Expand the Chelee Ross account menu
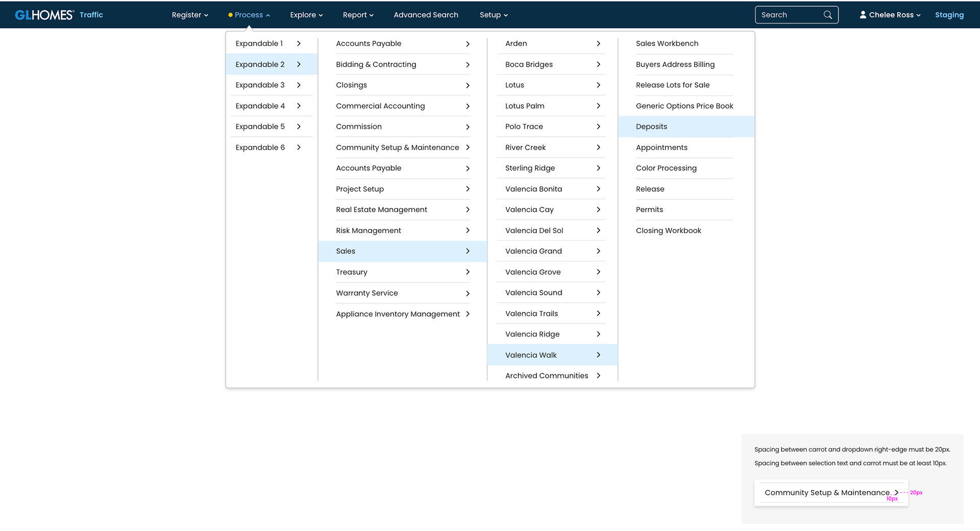 point(890,15)
